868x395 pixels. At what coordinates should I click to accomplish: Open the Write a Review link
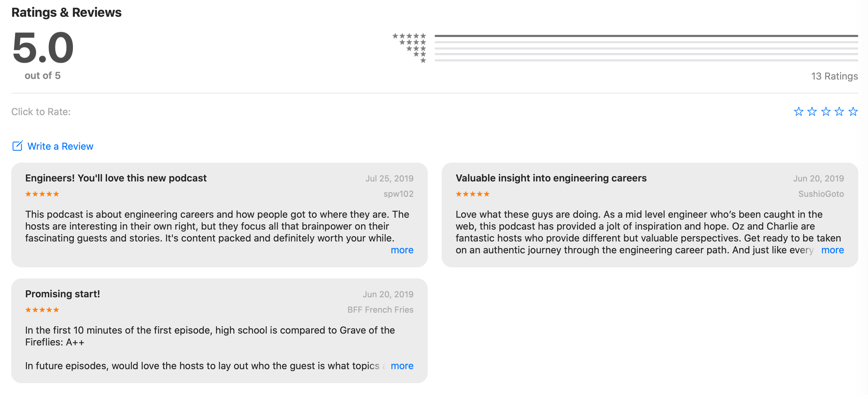click(60, 146)
